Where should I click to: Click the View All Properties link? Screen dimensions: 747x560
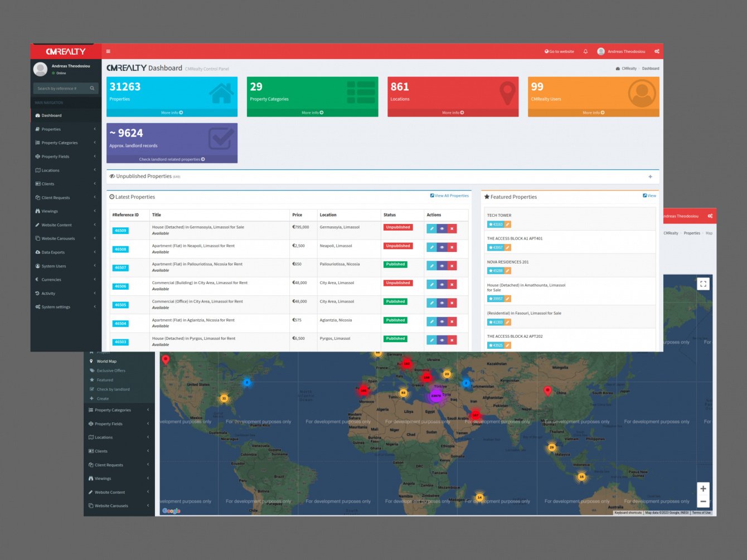449,196
